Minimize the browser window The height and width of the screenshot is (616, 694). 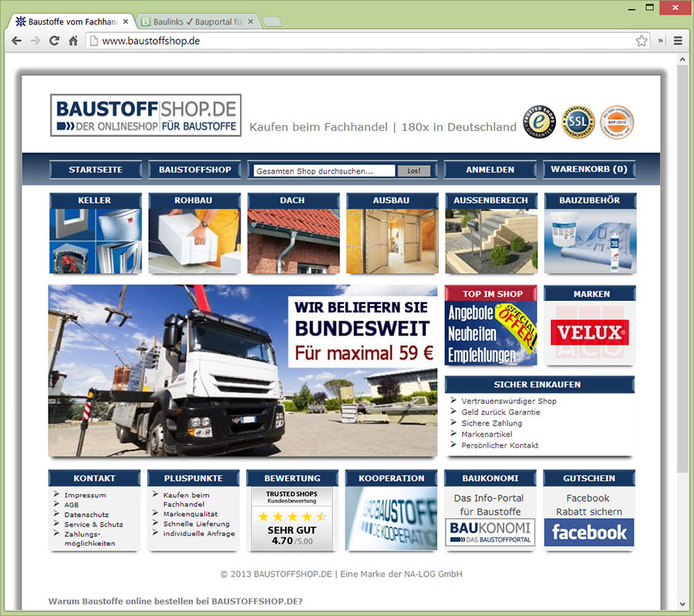click(x=632, y=8)
